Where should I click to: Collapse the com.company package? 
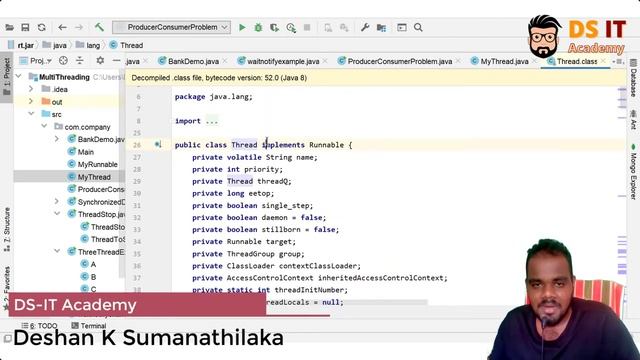point(44,127)
